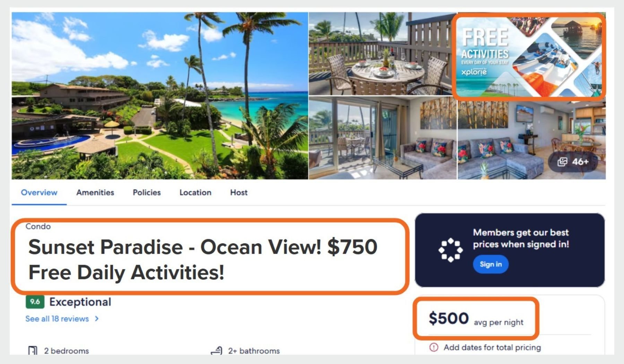The height and width of the screenshot is (364, 624).
Task: Click the bathtub icon beside 2+ bathrooms
Action: [216, 350]
